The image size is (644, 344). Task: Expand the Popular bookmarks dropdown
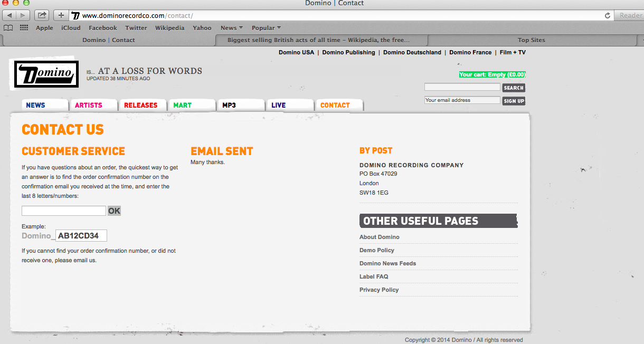pyautogui.click(x=266, y=28)
